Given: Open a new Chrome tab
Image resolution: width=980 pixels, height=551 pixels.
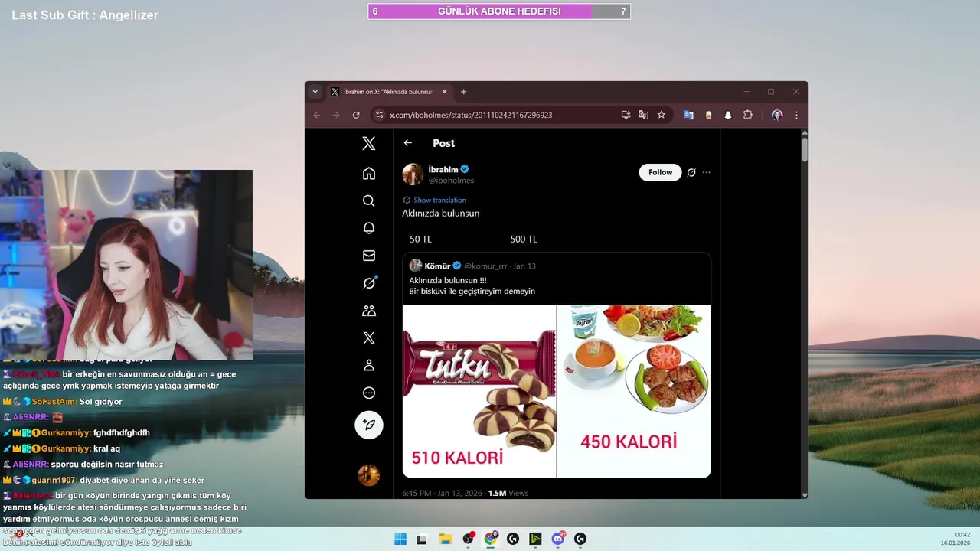Looking at the screenshot, I should tap(463, 92).
